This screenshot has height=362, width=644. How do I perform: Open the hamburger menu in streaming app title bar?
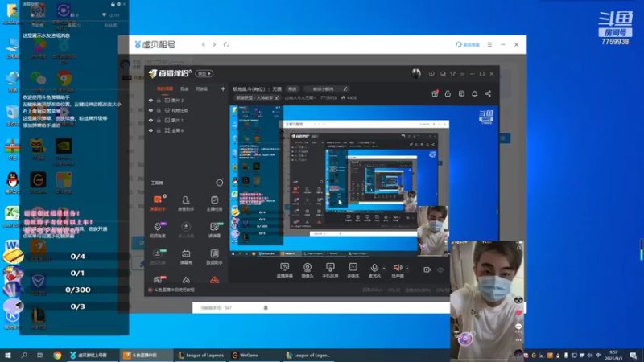(462, 74)
